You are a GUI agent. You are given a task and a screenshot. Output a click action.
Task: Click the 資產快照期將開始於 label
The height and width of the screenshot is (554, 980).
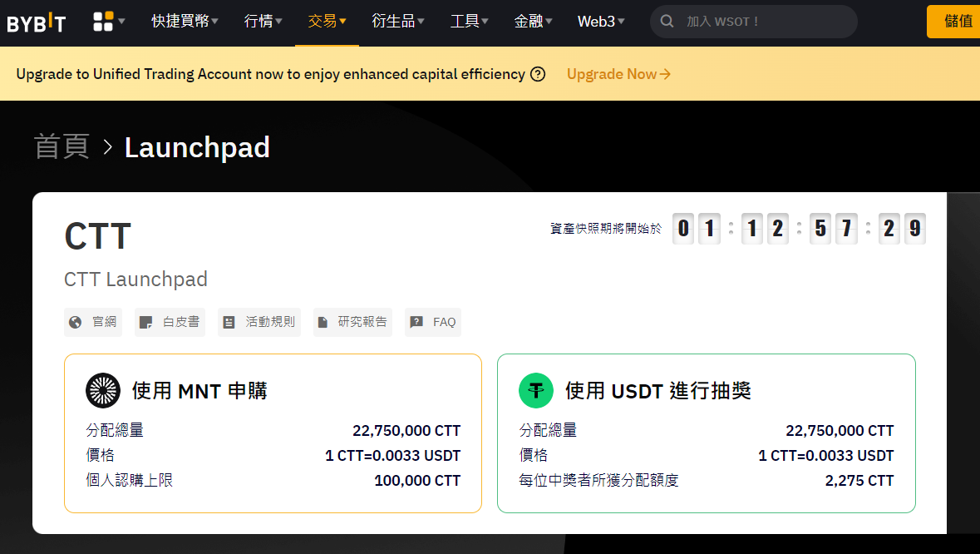(x=606, y=229)
